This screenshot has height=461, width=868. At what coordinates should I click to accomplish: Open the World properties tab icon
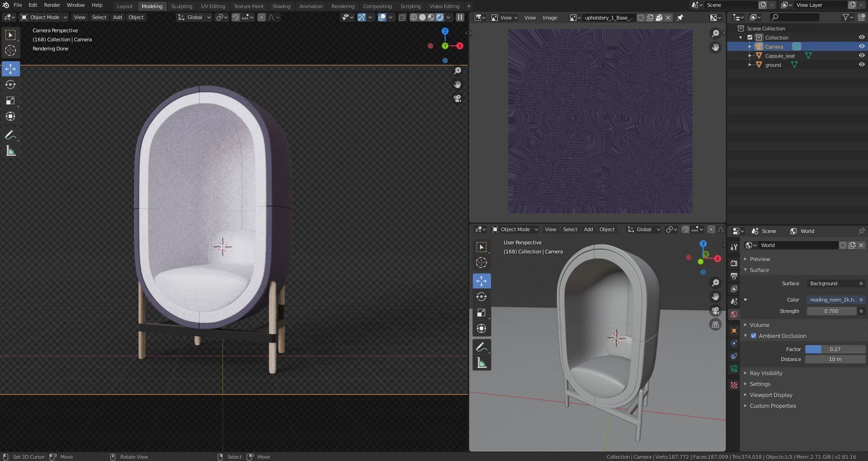point(734,314)
